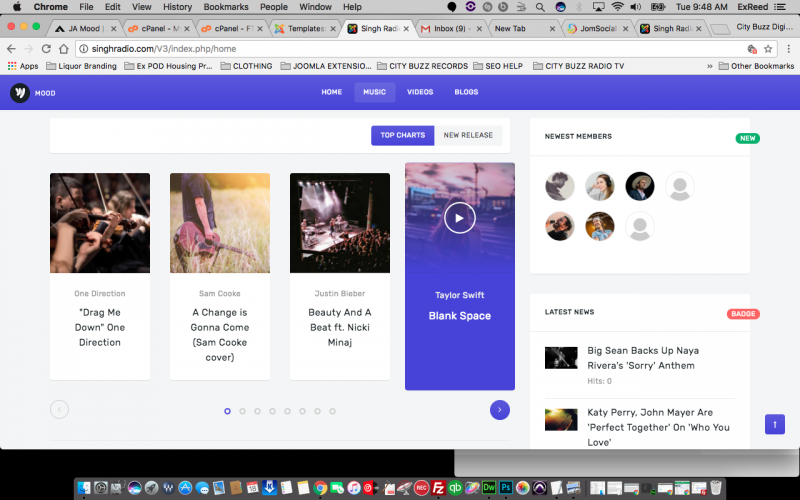Reload the page in Chrome

coord(46,49)
